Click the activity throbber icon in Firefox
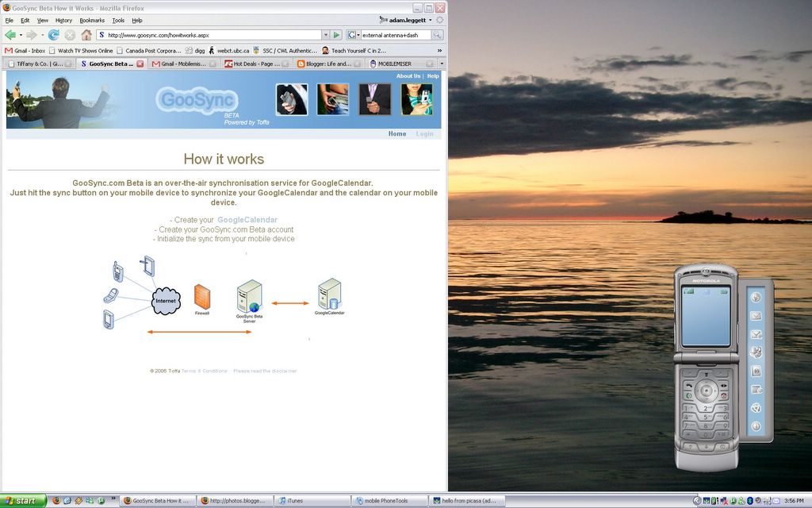812x508 pixels. point(439,20)
